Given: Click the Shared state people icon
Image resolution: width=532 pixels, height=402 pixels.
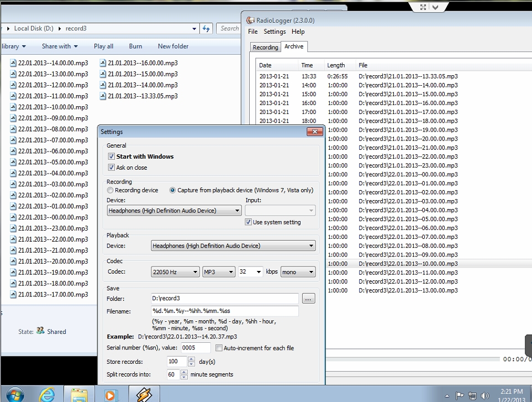Looking at the screenshot, I should (40, 331).
